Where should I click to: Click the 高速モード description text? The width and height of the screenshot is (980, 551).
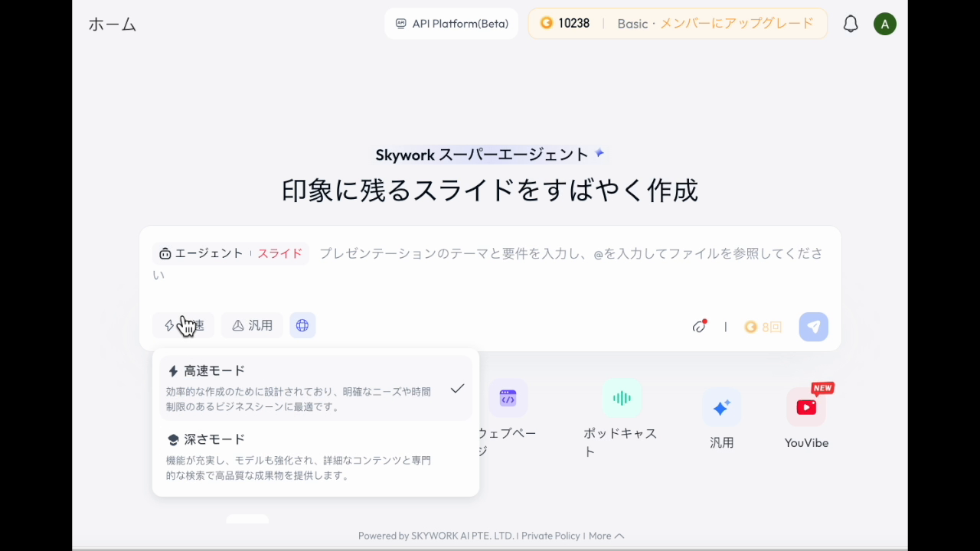[299, 399]
